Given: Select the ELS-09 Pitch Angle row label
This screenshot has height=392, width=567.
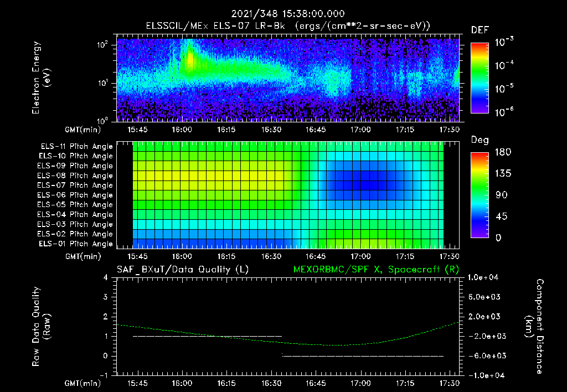Looking at the screenshot, I should tap(75, 166).
